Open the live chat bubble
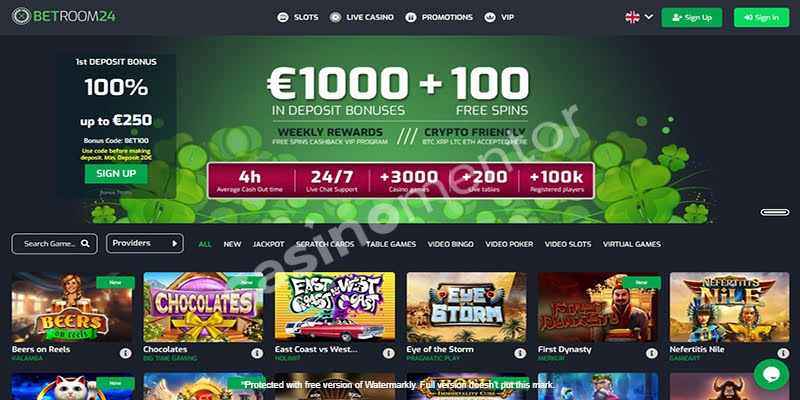800x400 pixels. (x=771, y=374)
